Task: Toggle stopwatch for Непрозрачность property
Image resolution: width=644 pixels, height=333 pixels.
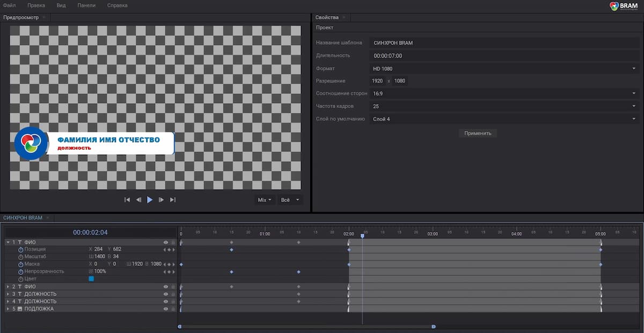Action: (21, 272)
